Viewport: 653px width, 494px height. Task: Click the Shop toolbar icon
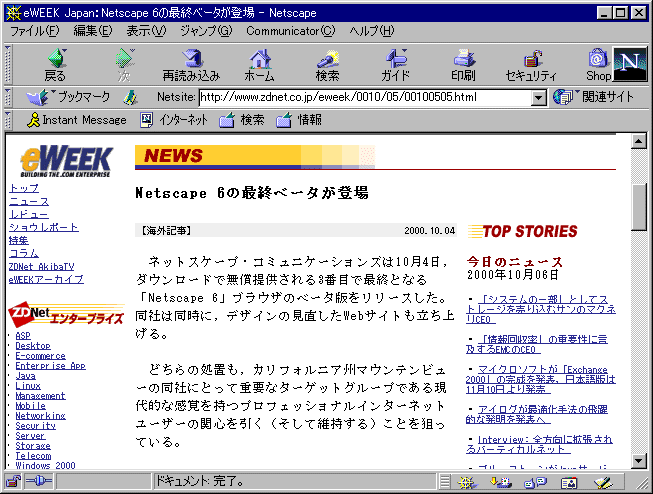coord(598,65)
